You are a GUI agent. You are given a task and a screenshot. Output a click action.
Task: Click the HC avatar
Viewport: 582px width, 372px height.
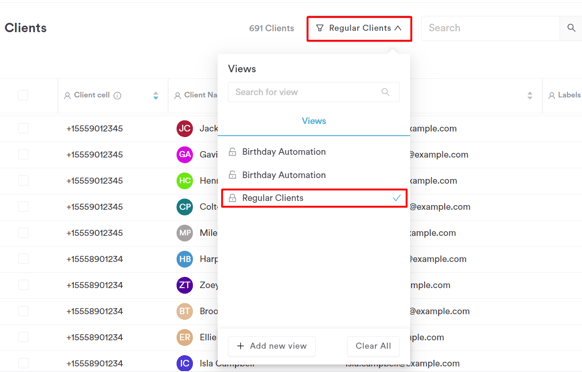[184, 181]
